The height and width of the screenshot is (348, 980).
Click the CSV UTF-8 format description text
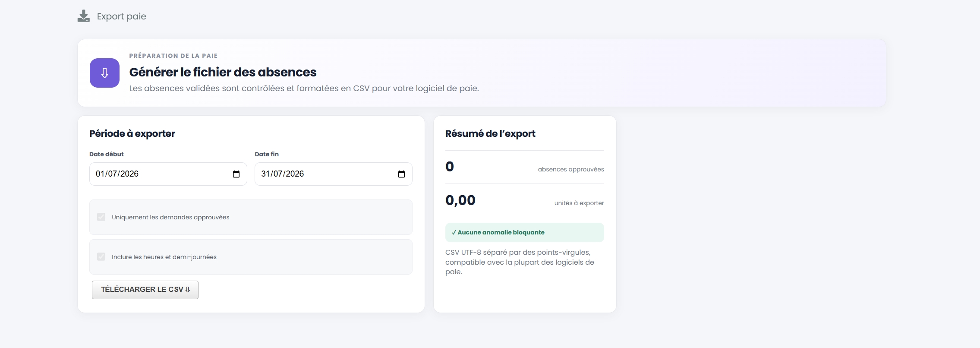tap(520, 262)
